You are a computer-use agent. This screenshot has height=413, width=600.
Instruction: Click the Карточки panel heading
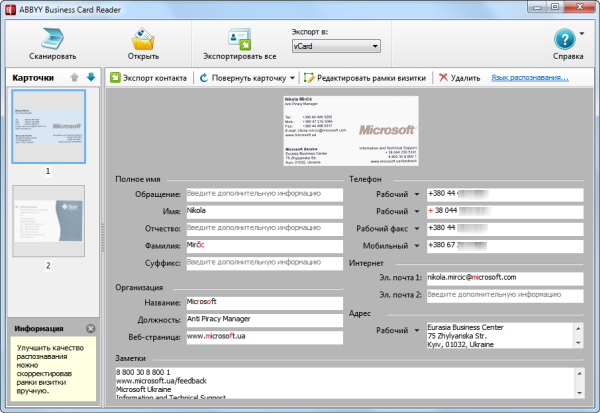click(33, 78)
